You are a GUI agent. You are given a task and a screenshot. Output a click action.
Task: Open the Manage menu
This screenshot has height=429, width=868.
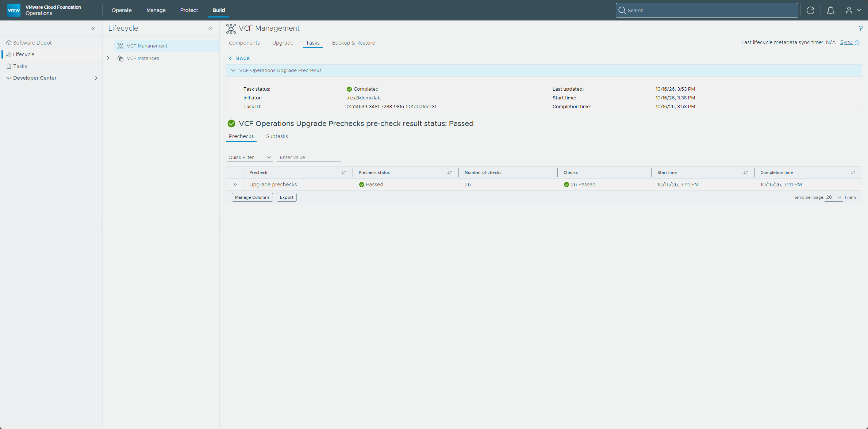click(x=156, y=10)
